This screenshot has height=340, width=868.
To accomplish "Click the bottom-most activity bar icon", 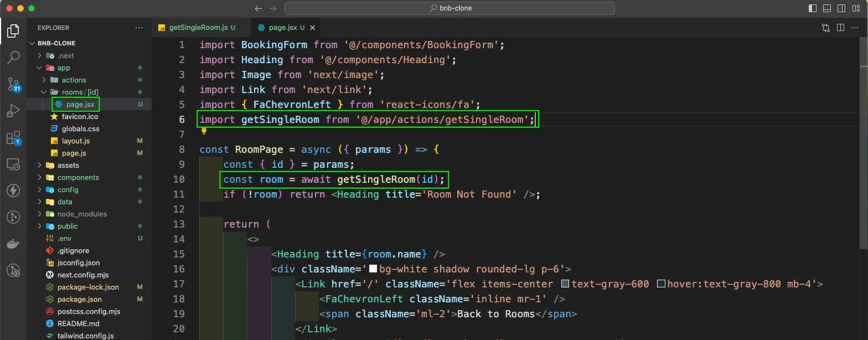I will coord(13,270).
